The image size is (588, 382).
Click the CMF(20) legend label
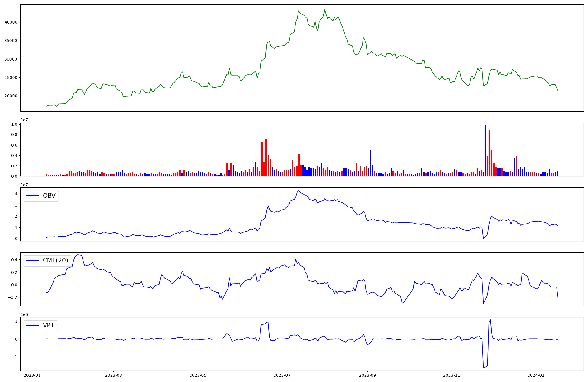[x=55, y=260]
